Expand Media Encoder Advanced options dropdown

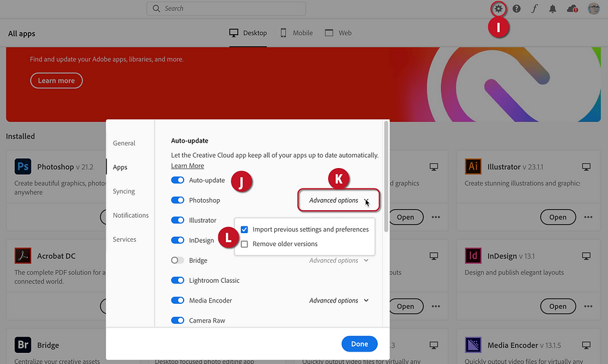pos(339,300)
